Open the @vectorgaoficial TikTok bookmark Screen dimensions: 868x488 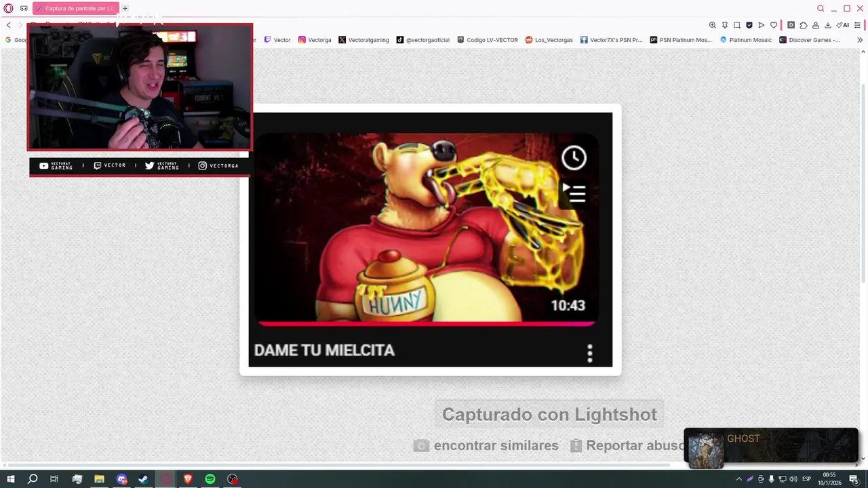pos(423,40)
